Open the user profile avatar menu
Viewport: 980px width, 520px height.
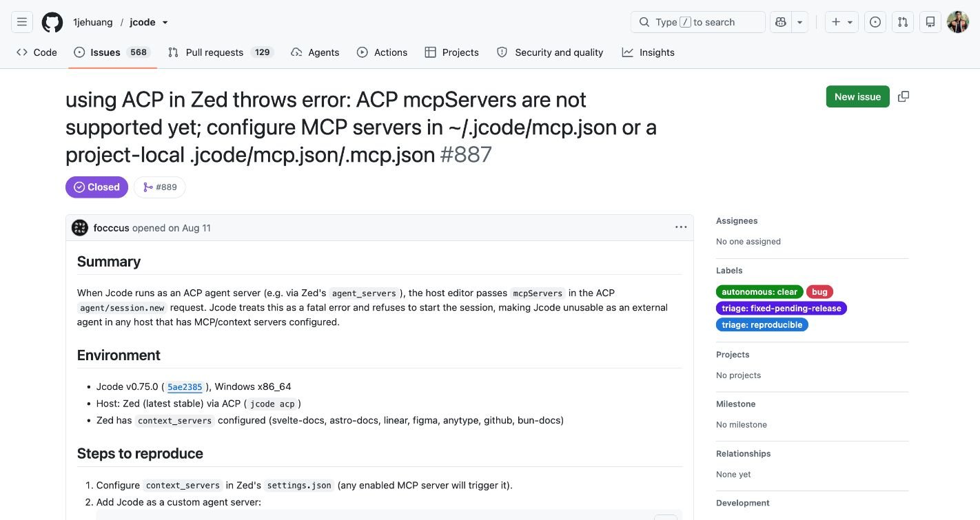pyautogui.click(x=958, y=22)
